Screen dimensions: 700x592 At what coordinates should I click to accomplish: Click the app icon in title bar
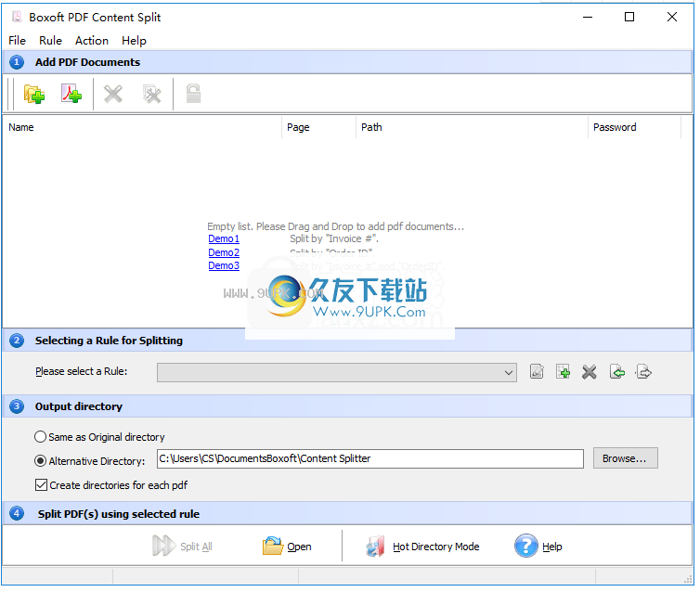pyautogui.click(x=17, y=17)
